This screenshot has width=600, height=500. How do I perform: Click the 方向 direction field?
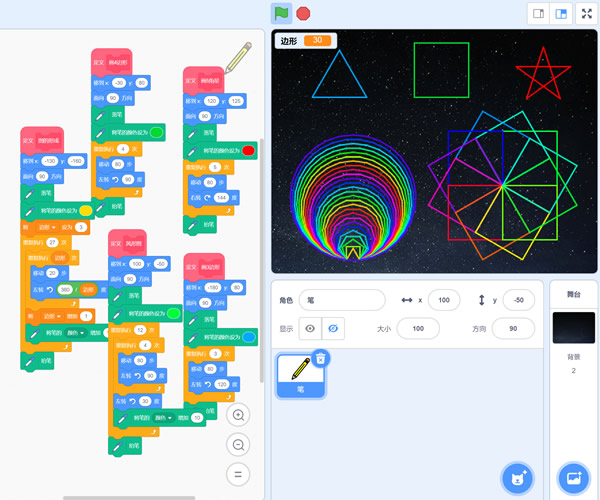[x=513, y=328]
